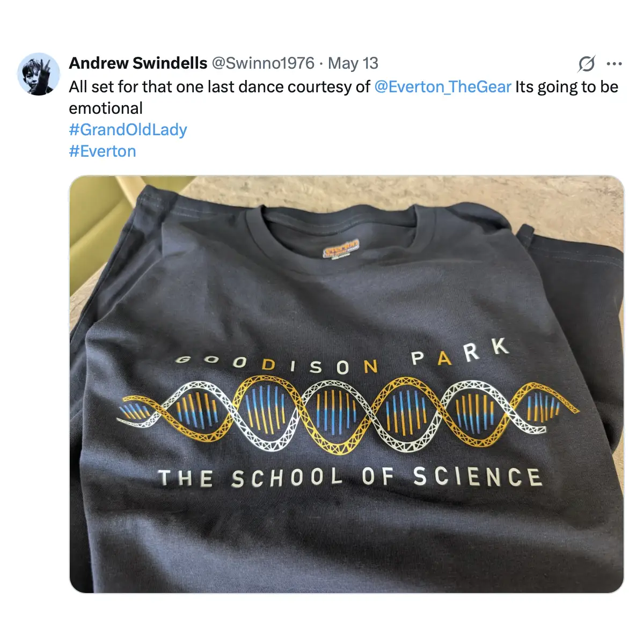The height and width of the screenshot is (644, 644).
Task: Open the #GrandOldLady hashtag
Action: click(128, 130)
